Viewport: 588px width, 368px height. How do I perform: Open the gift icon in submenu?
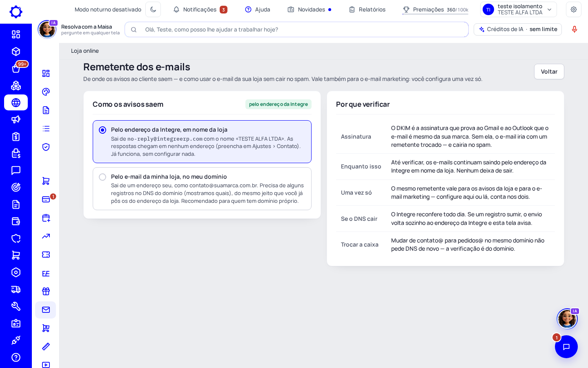[46, 291]
